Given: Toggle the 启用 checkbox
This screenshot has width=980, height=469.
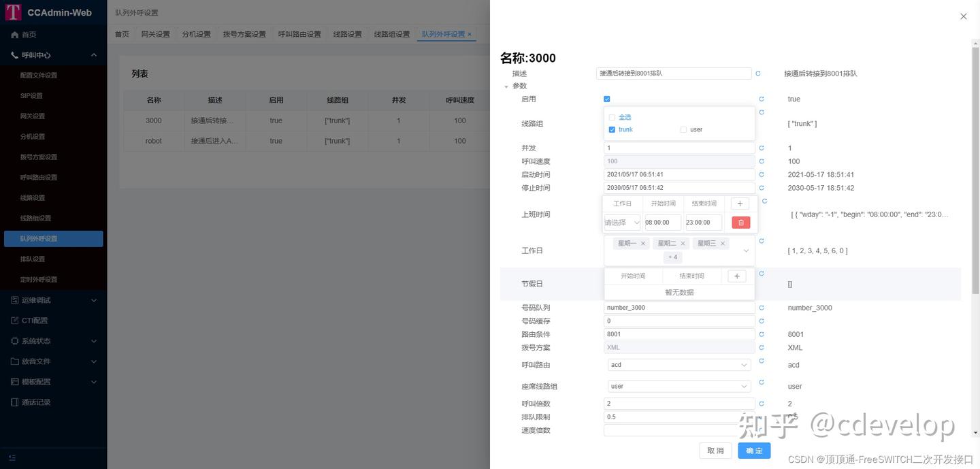Looking at the screenshot, I should (x=606, y=98).
